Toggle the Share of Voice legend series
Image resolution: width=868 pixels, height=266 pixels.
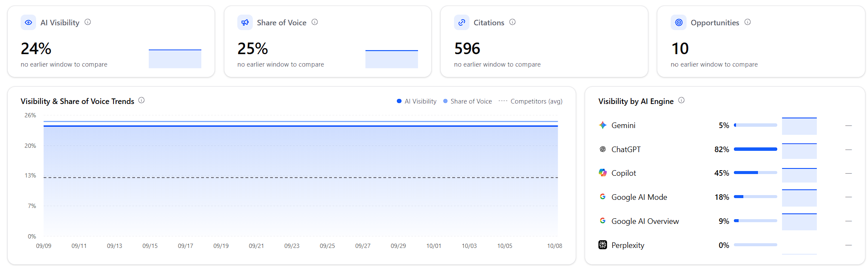tap(467, 101)
